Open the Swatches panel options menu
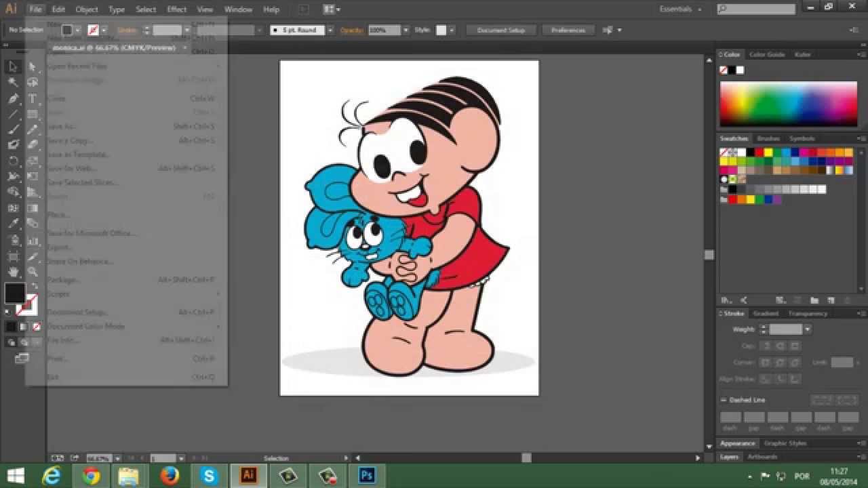Viewport: 868px width, 488px height. 861,138
